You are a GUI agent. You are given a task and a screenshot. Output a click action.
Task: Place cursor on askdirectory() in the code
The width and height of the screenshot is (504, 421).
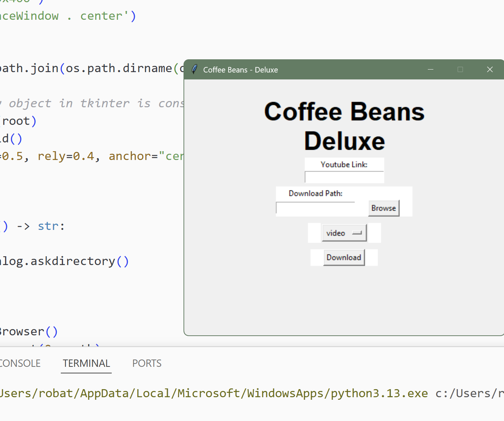tap(73, 261)
